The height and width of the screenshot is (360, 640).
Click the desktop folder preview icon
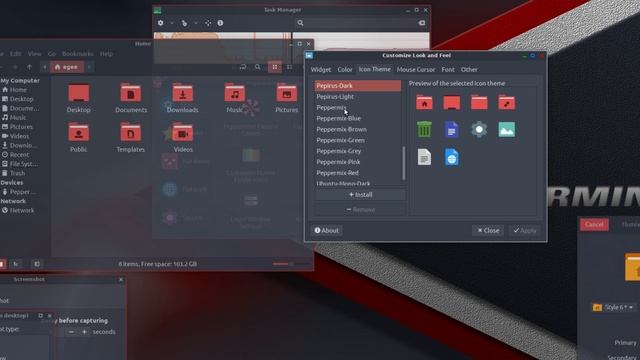pyautogui.click(x=451, y=102)
